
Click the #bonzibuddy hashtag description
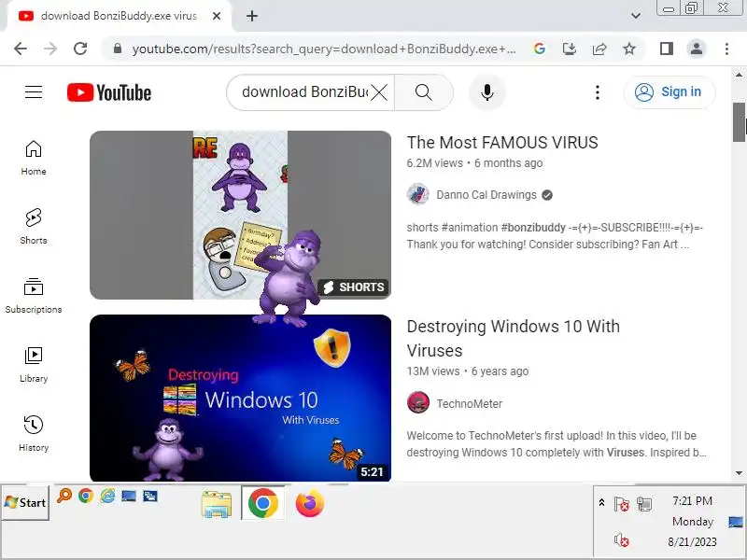[x=533, y=228]
